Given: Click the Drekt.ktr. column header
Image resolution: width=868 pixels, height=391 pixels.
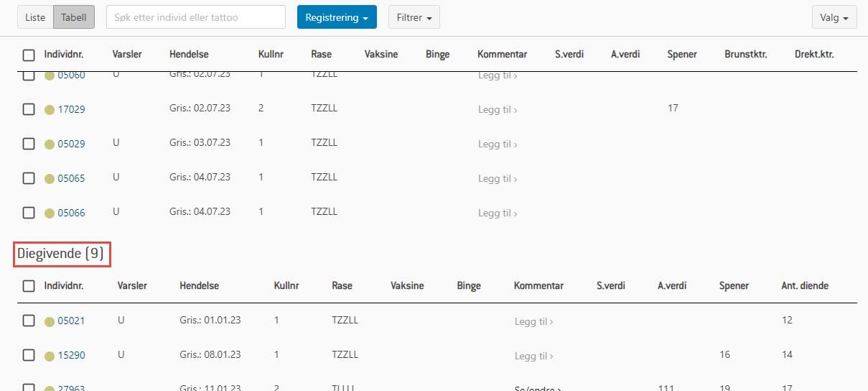Looking at the screenshot, I should (814, 54).
